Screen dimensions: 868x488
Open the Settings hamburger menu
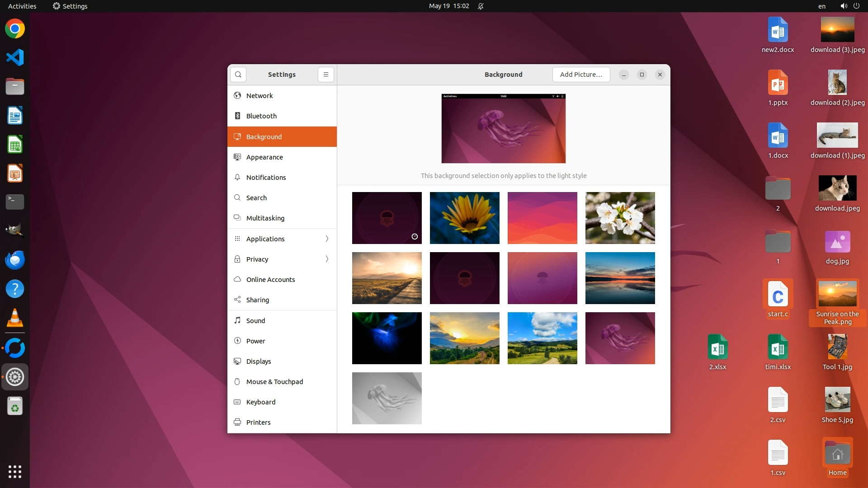click(x=325, y=75)
